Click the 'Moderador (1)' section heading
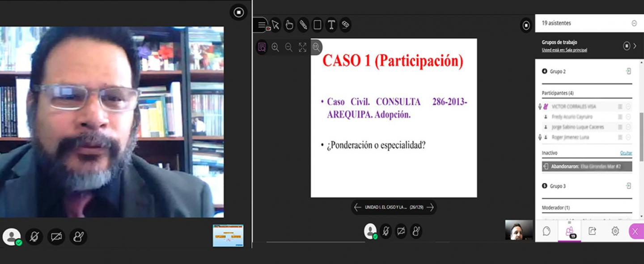644x264 pixels. (x=556, y=208)
